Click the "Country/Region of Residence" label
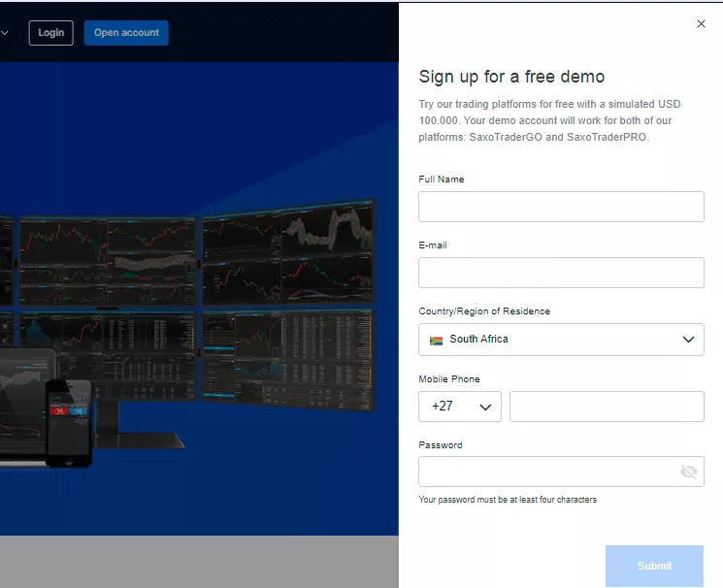The height and width of the screenshot is (588, 723). click(x=484, y=311)
